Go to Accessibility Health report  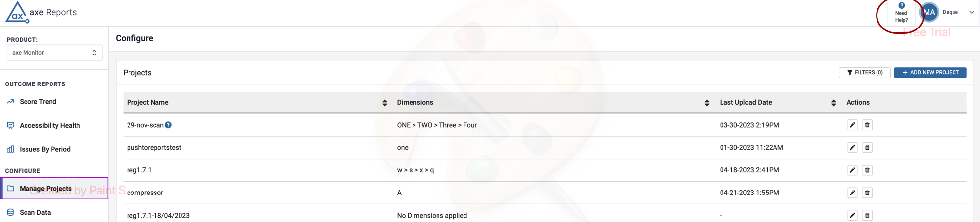click(50, 125)
